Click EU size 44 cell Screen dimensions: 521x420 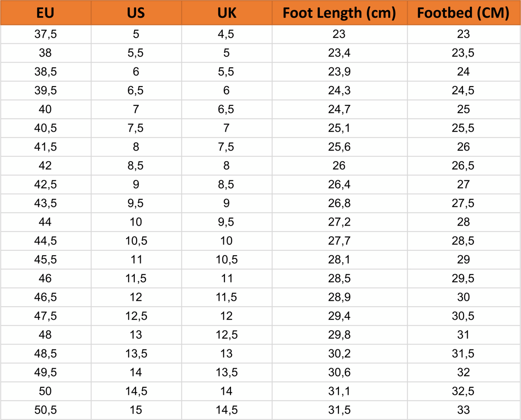[x=46, y=222]
